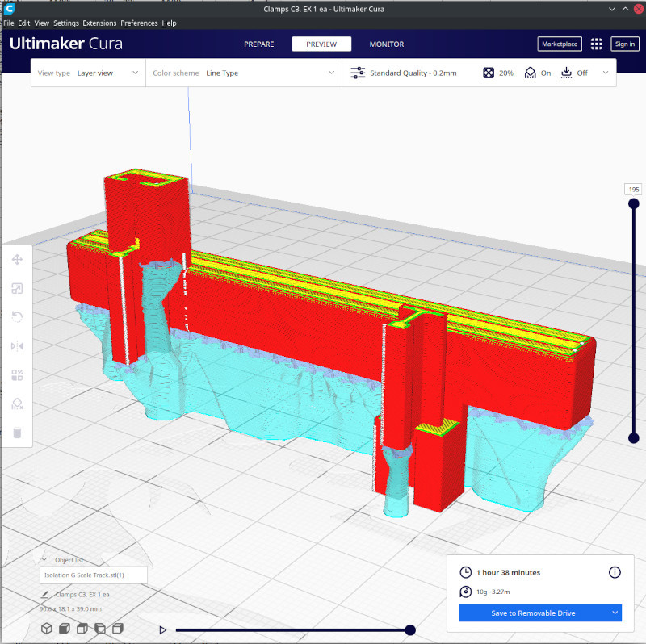Open the Save to Removable Drive options arrow
646x644 pixels.
615,613
